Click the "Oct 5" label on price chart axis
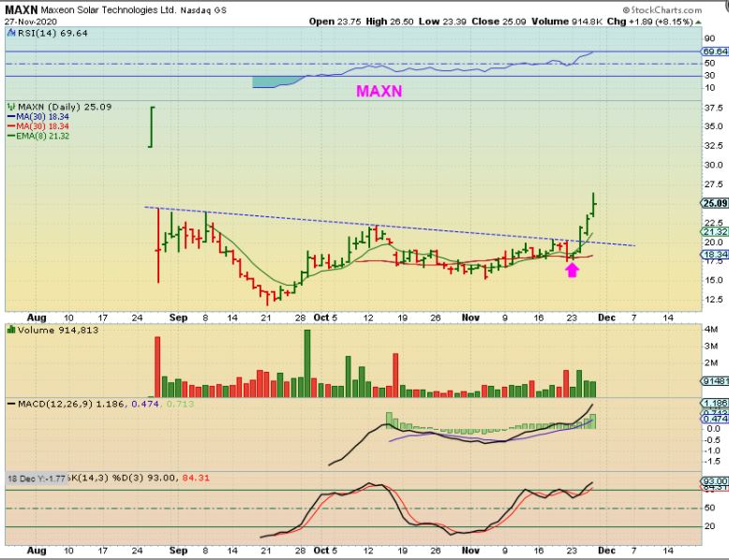The width and height of the screenshot is (729, 560). [325, 317]
